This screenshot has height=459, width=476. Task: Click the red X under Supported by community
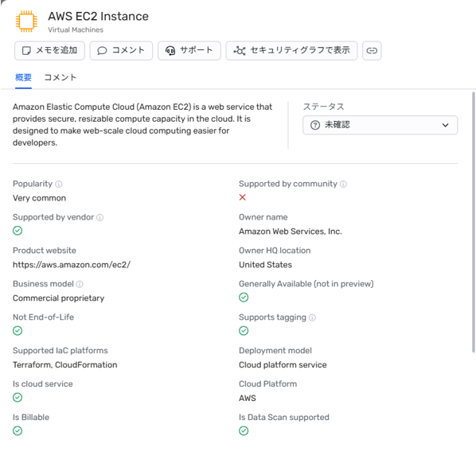(x=242, y=197)
